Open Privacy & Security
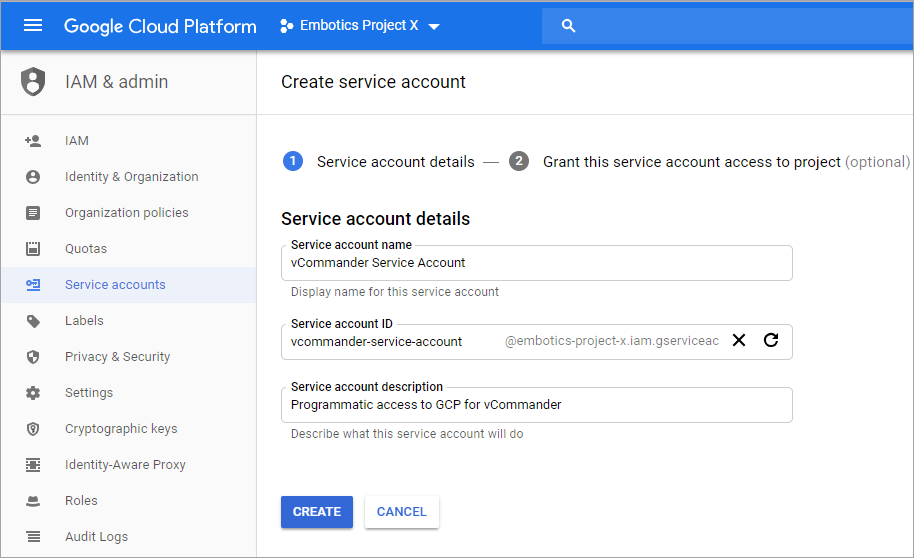The image size is (914, 558). tap(117, 357)
